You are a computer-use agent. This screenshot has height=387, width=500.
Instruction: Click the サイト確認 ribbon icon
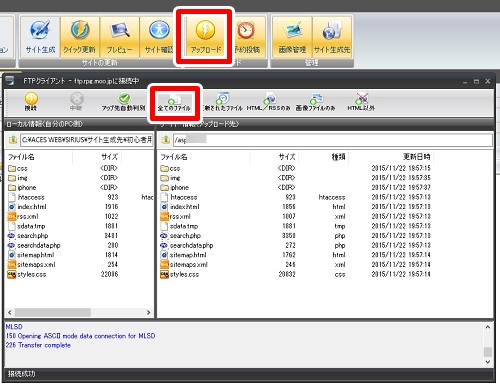159,37
